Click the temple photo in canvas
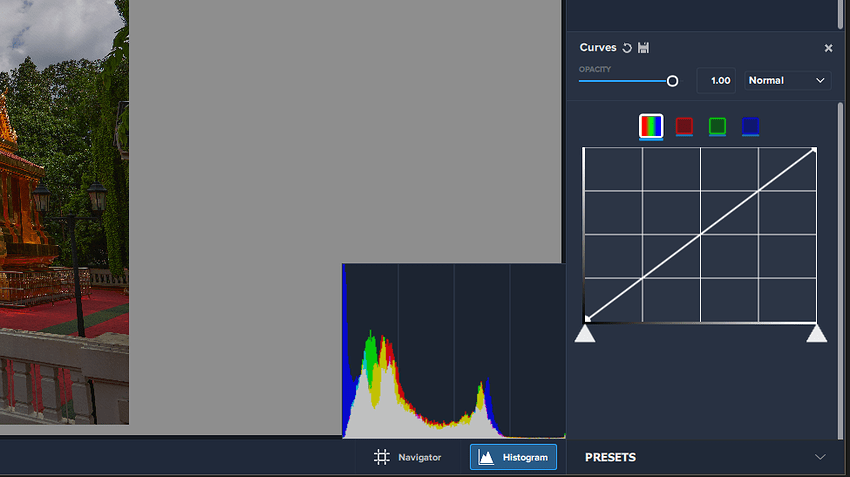Viewport: 850px width, 477px height. [64, 211]
